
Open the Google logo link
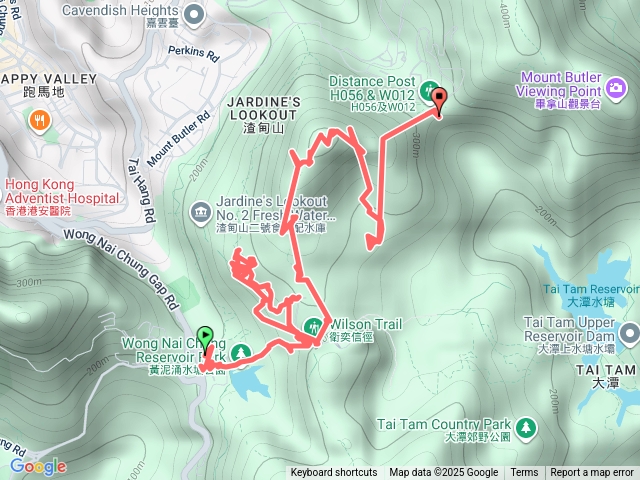pos(38,466)
